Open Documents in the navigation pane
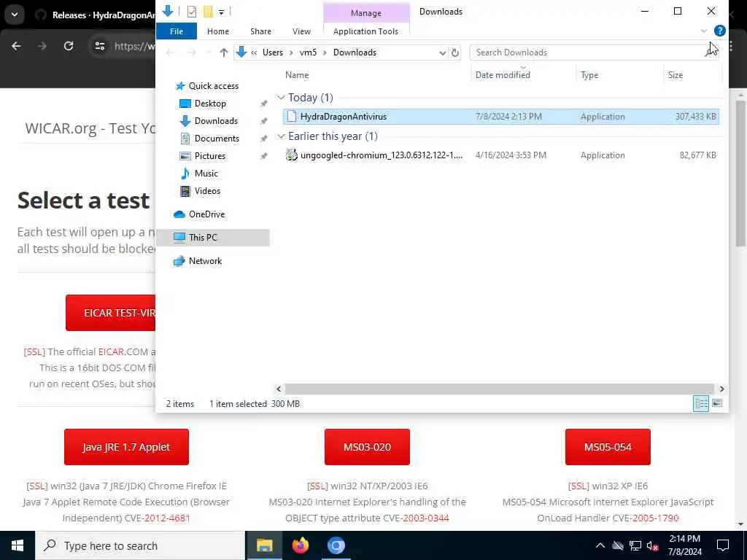 pos(216,139)
